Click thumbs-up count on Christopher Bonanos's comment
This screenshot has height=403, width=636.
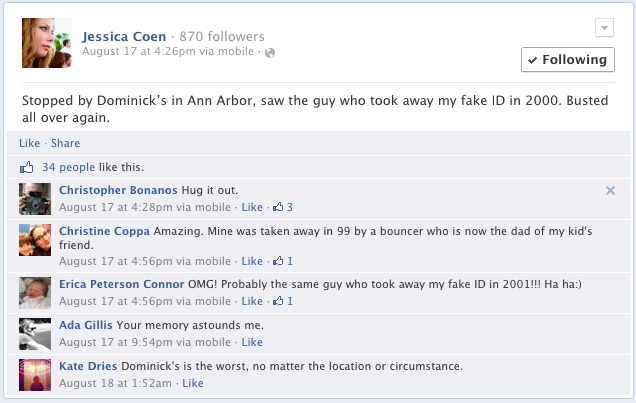click(282, 208)
